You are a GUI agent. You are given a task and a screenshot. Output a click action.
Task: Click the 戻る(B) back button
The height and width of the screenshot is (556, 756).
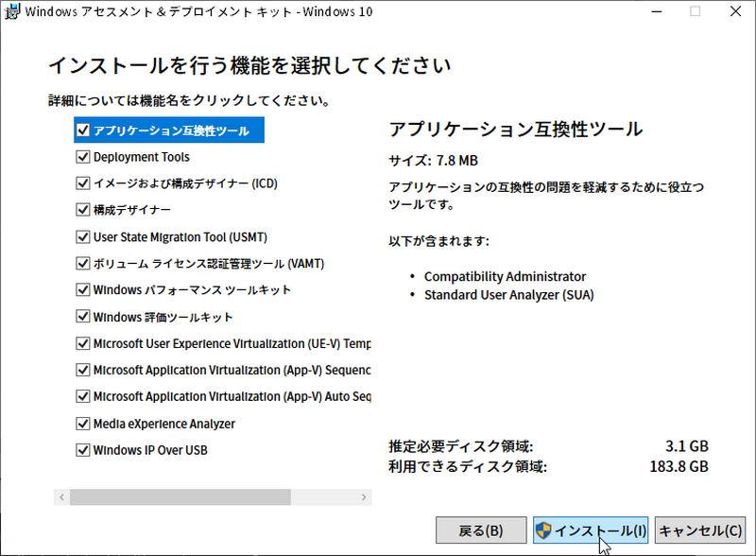(481, 530)
